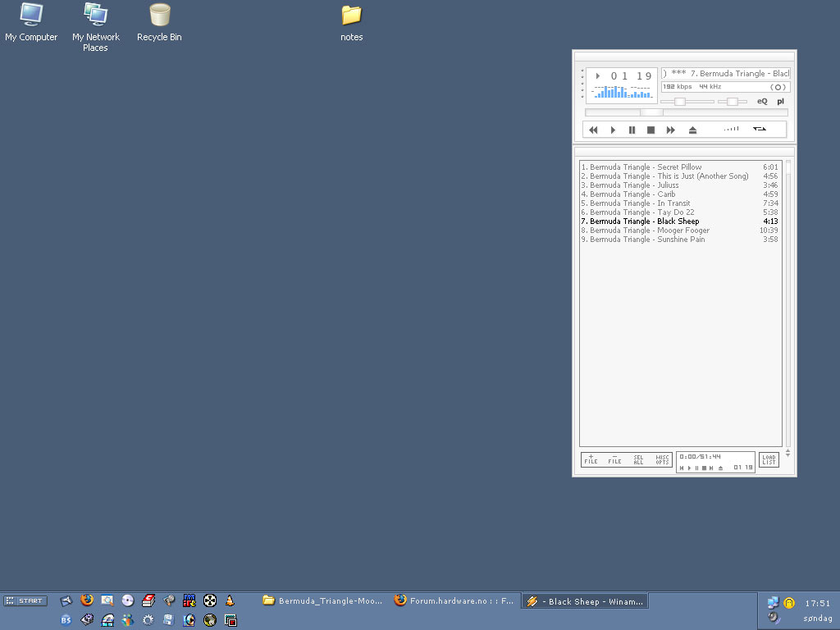Switch to Bermuda_Triangle-Moo... folder taskbar button
Image resolution: width=840 pixels, height=630 pixels.
click(x=323, y=601)
